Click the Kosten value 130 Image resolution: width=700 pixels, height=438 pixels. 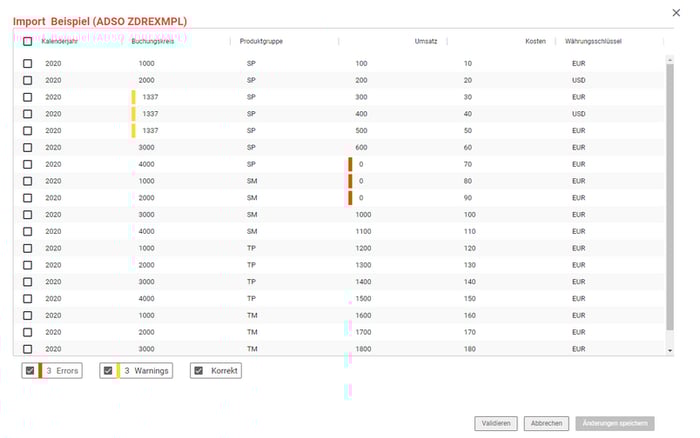[469, 265]
